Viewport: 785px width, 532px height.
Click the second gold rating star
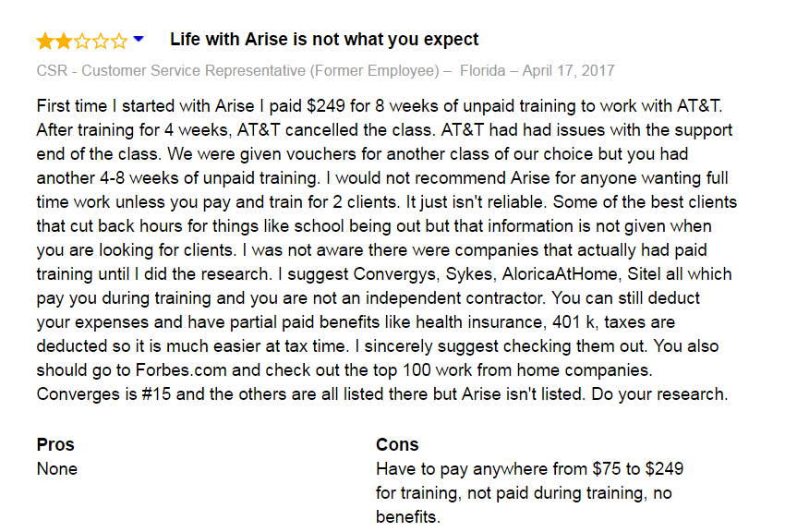64,41
